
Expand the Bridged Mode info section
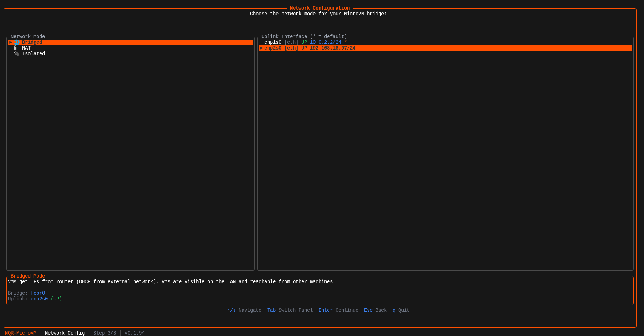tap(27, 276)
